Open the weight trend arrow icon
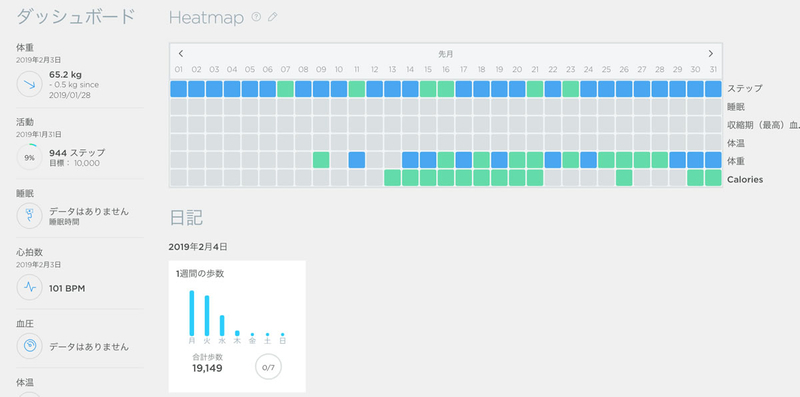Screen dimensions: 800x397 (30, 84)
